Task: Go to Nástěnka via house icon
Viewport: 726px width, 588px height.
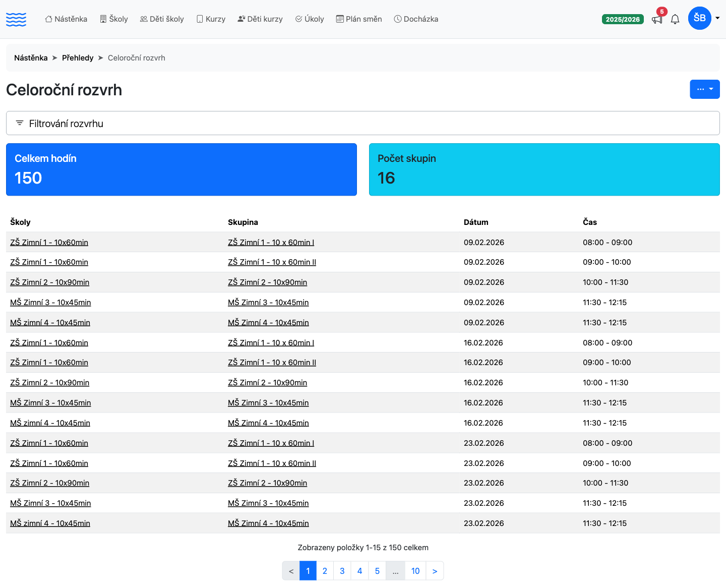Action: 48,19
